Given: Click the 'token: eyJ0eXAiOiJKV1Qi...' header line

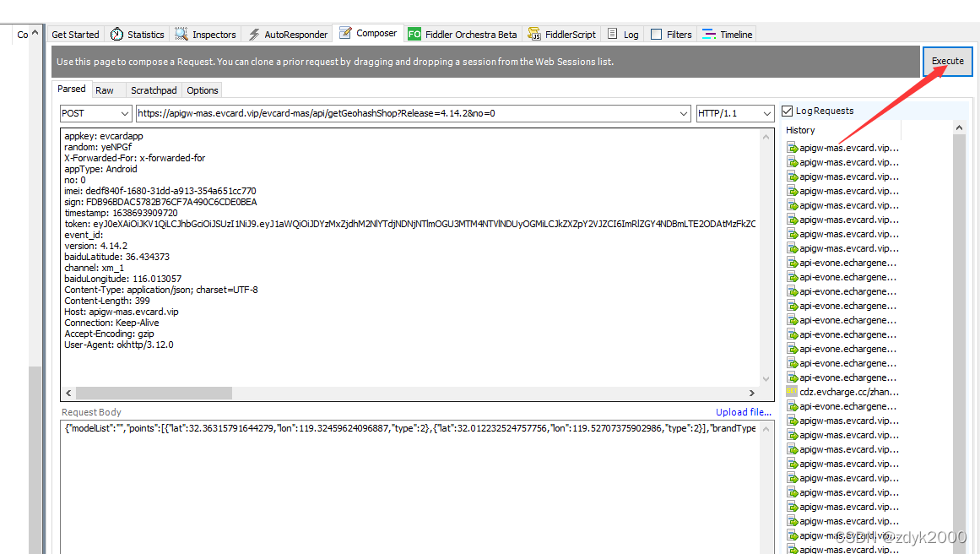Looking at the screenshot, I should pyautogui.click(x=410, y=224).
